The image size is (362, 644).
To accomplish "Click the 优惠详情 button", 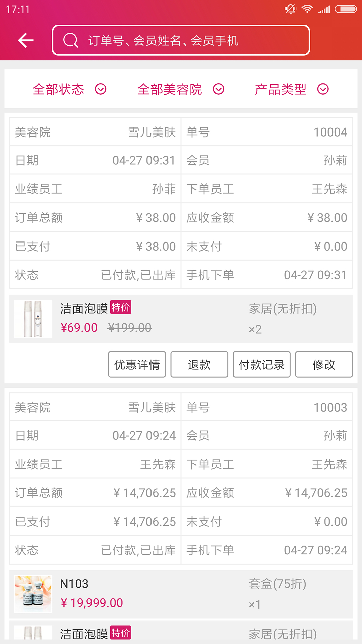I will (137, 364).
